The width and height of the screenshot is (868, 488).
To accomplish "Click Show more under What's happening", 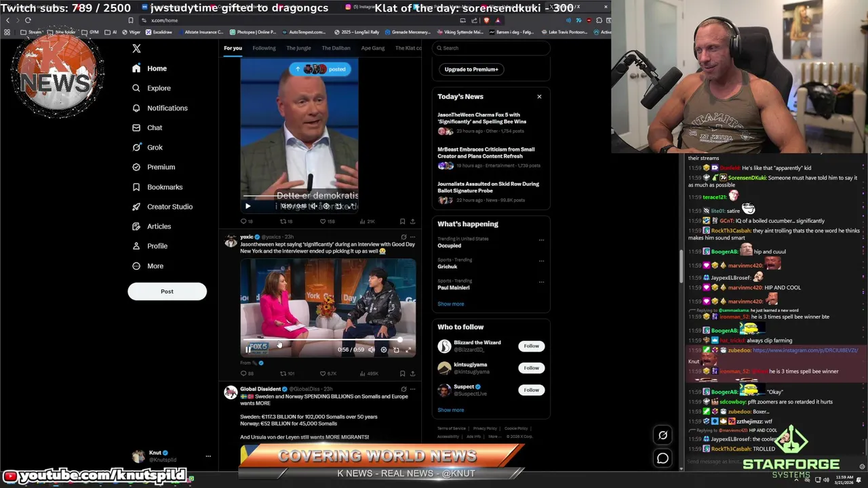I will [451, 304].
